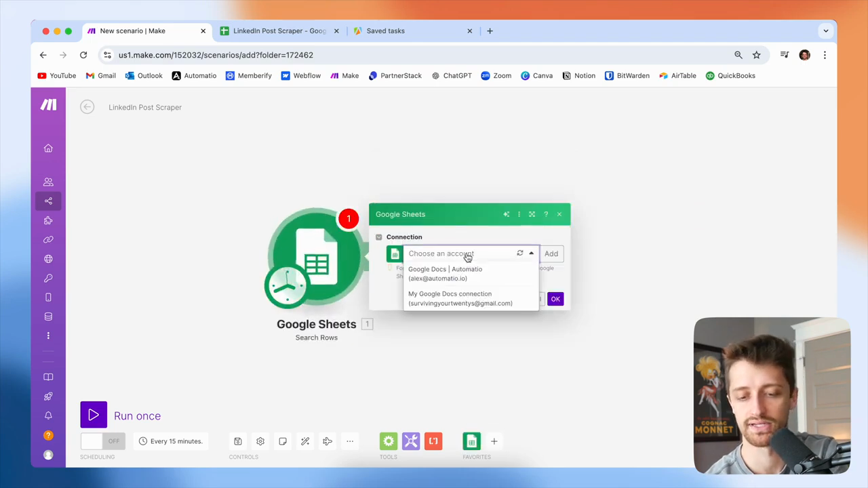This screenshot has height=488, width=868.
Task: Open a new browser tab
Action: pyautogui.click(x=490, y=30)
